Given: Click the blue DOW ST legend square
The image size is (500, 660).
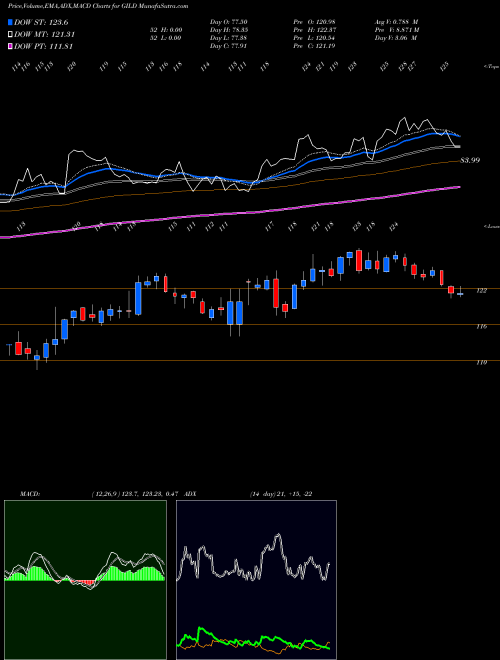Looking at the screenshot, I should 11,22.
